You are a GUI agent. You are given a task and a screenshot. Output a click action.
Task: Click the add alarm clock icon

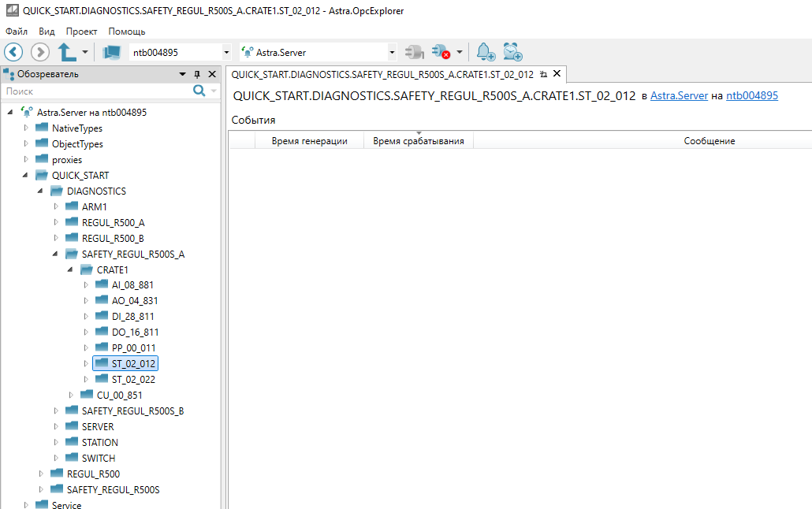point(513,52)
